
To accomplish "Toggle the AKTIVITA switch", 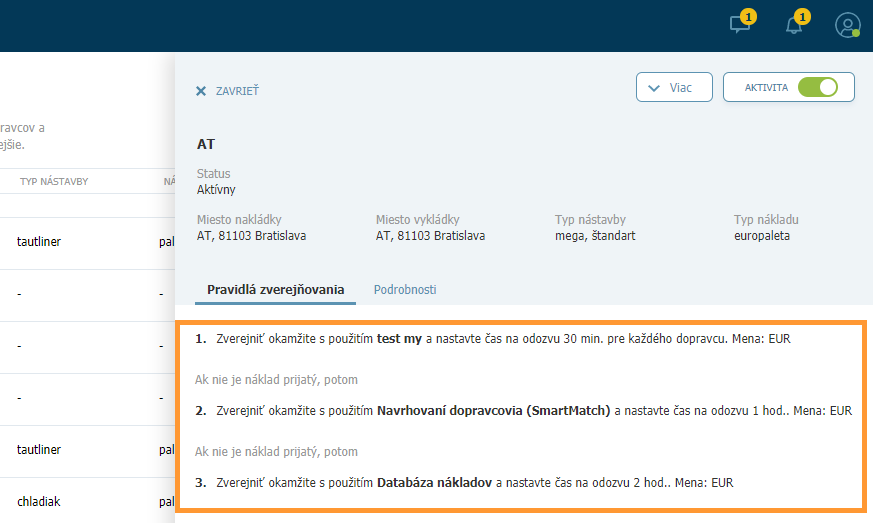I will coord(817,87).
